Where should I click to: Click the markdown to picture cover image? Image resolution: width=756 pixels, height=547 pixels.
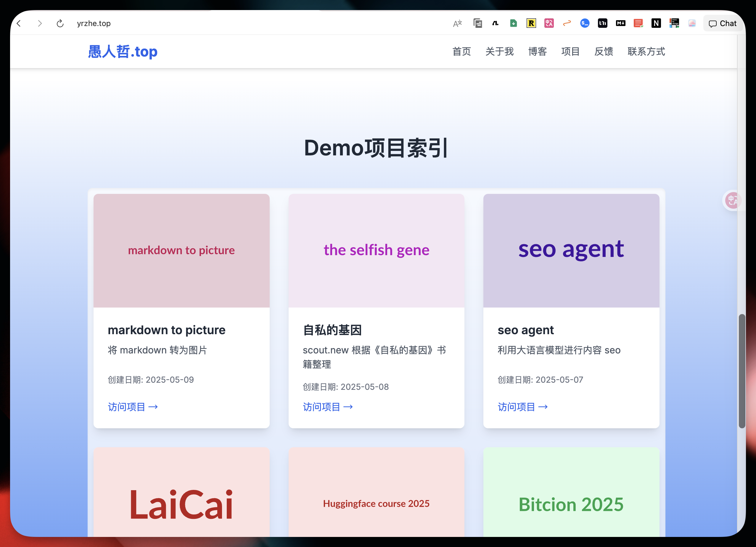(x=181, y=251)
